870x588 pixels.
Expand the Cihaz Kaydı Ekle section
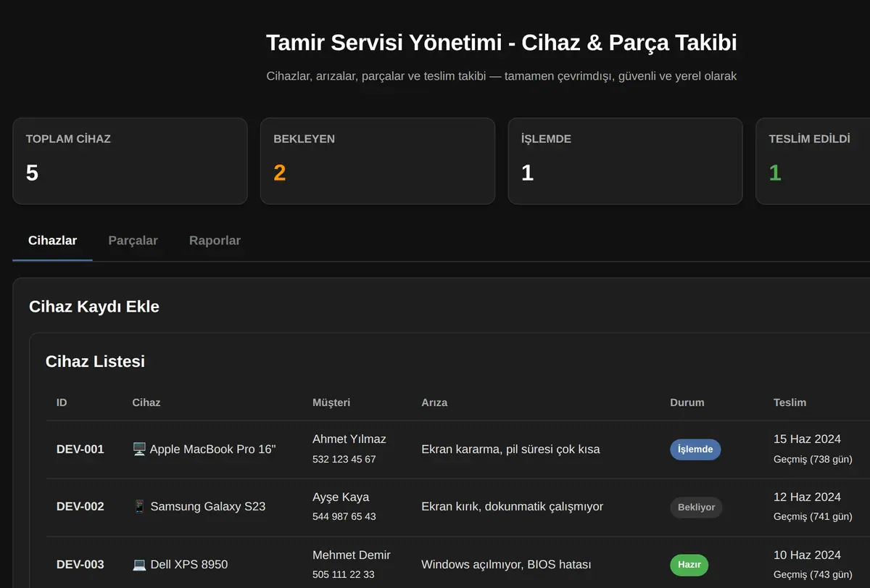pos(94,307)
